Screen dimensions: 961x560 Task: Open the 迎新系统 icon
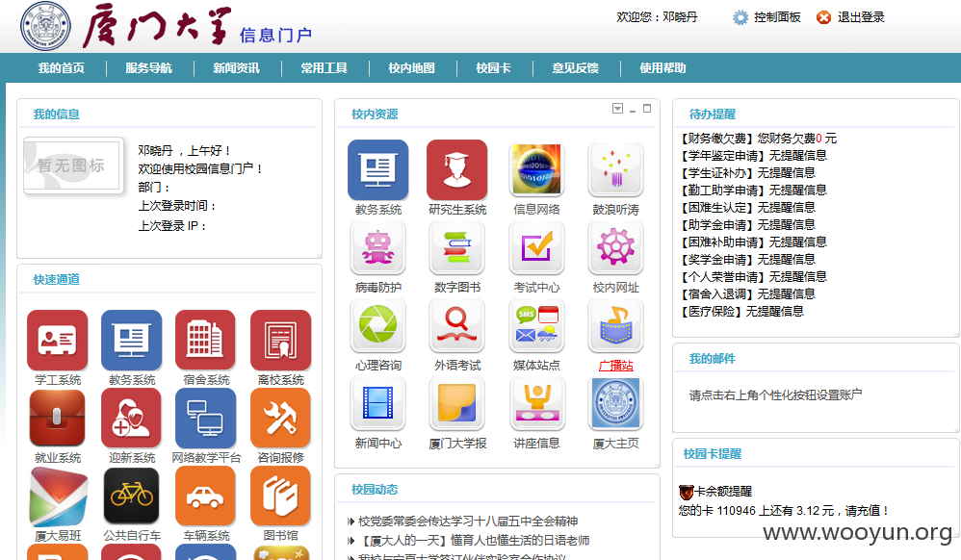pyautogui.click(x=132, y=419)
